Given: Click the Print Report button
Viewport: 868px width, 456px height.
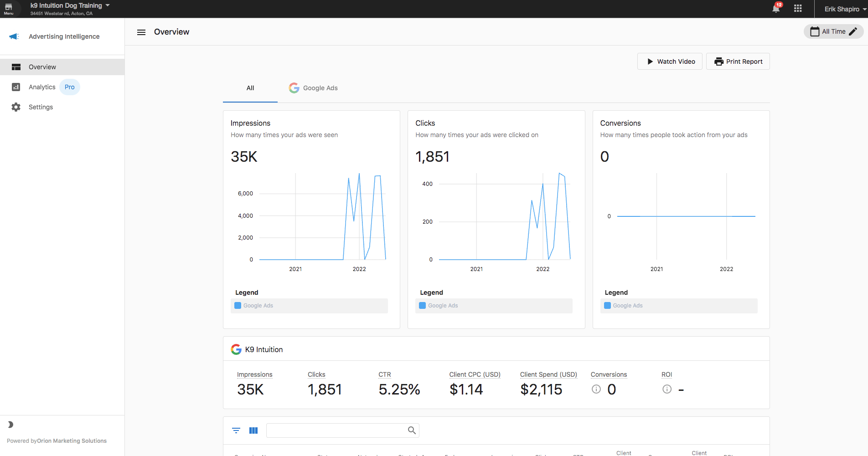Looking at the screenshot, I should pos(738,61).
